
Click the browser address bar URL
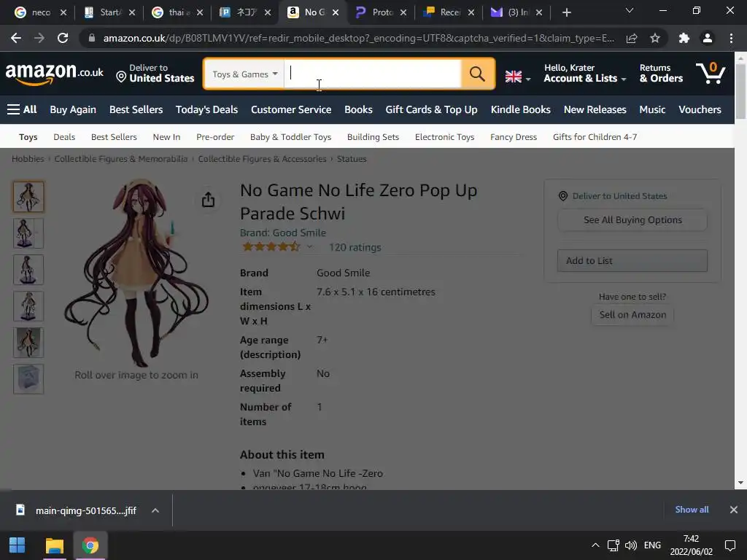(358, 38)
